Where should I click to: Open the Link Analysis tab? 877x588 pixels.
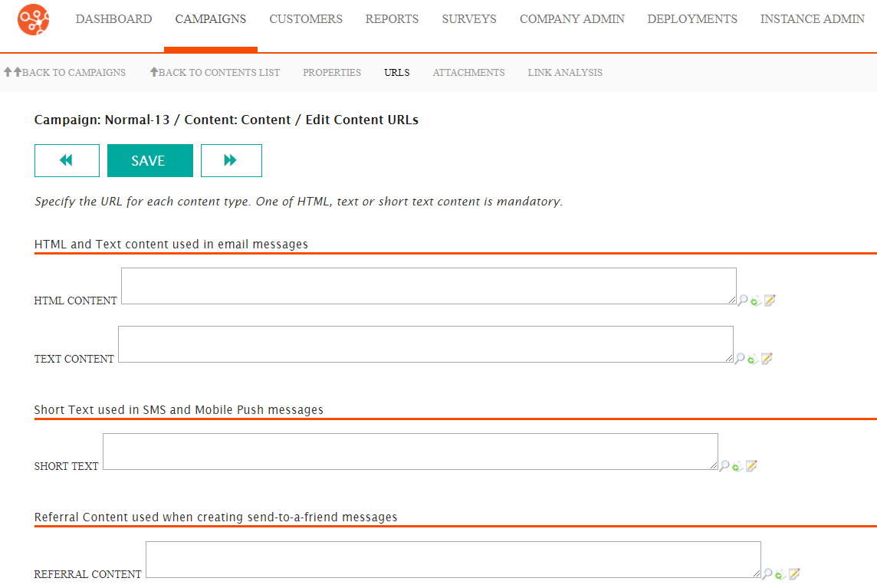coord(565,72)
